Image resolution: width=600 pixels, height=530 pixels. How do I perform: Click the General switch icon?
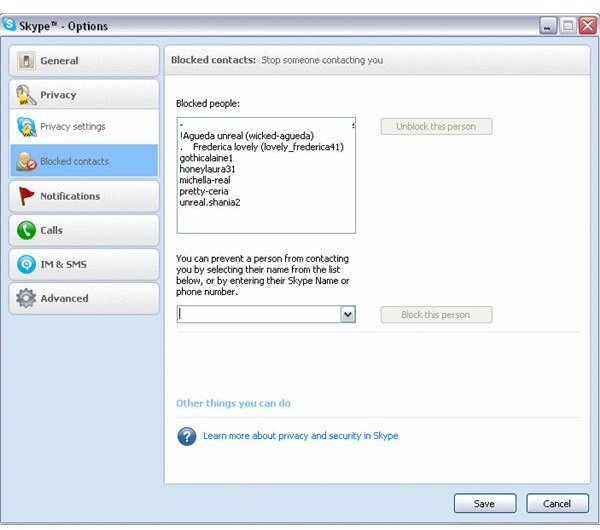click(x=26, y=60)
